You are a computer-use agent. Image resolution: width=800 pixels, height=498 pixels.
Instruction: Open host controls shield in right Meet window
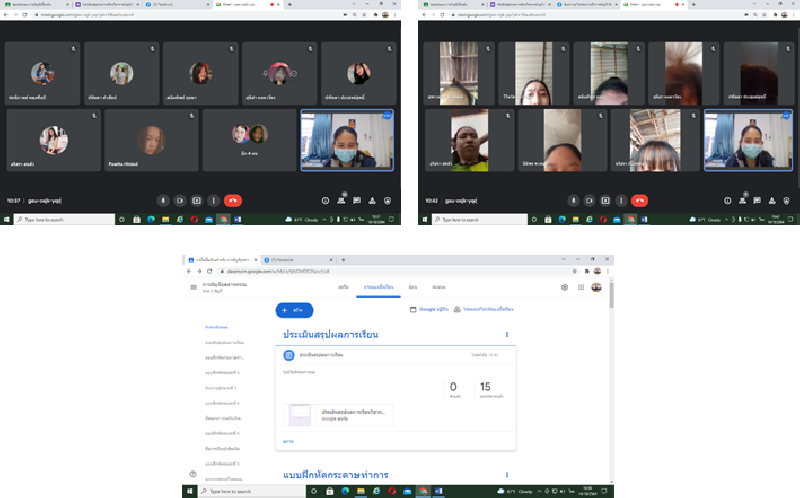[x=788, y=200]
